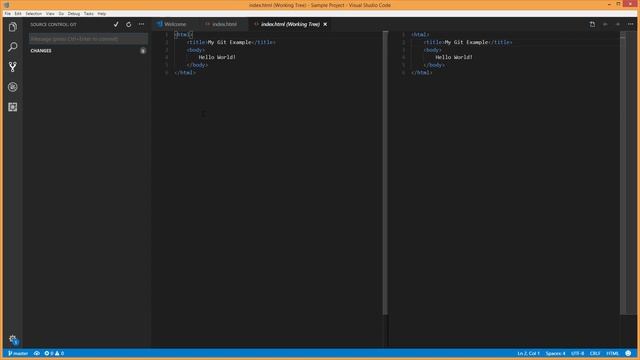Open the Go menu
This screenshot has height=360, width=640.
pos(61,13)
